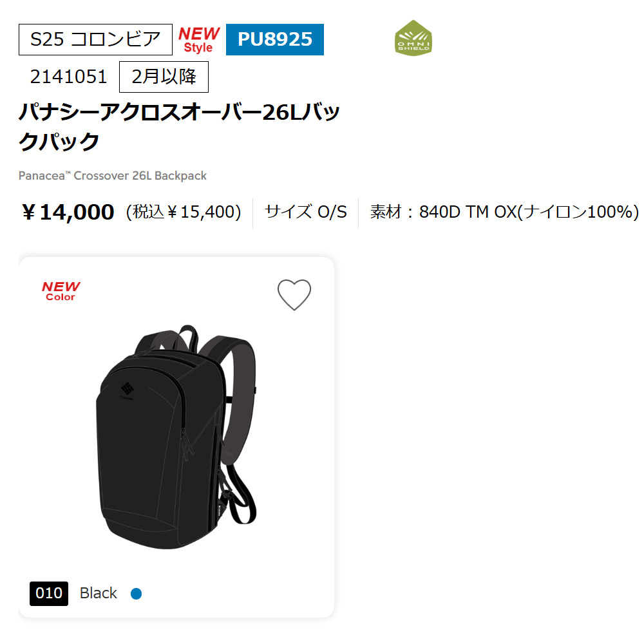Viewport: 644px width, 644px height.
Task: Click the 010 color code badge
Action: click(x=49, y=593)
